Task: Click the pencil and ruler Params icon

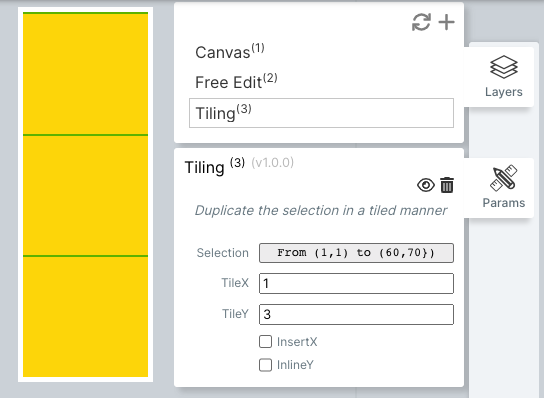Action: tap(503, 178)
